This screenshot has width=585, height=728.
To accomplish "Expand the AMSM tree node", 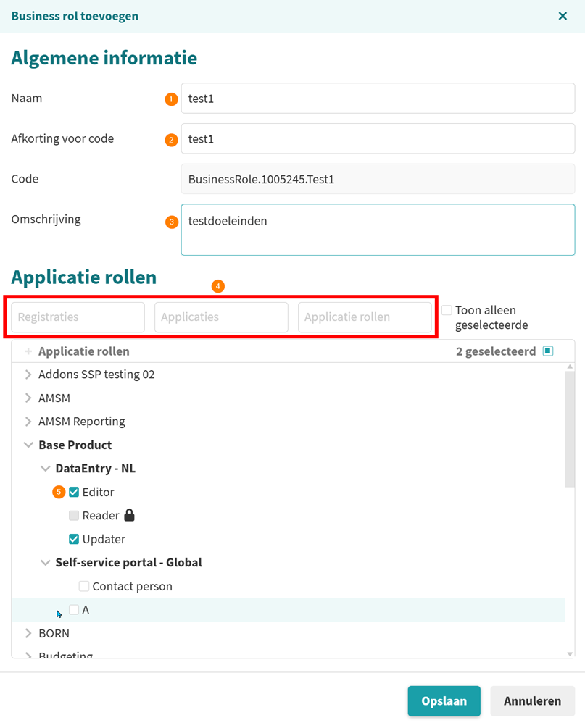I will coord(28,398).
